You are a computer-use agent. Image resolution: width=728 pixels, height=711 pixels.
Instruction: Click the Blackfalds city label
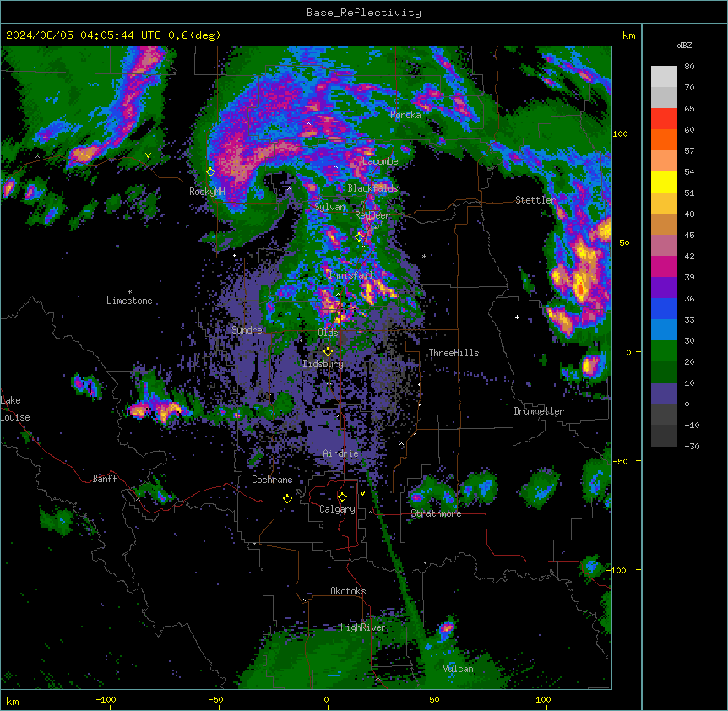(372, 188)
